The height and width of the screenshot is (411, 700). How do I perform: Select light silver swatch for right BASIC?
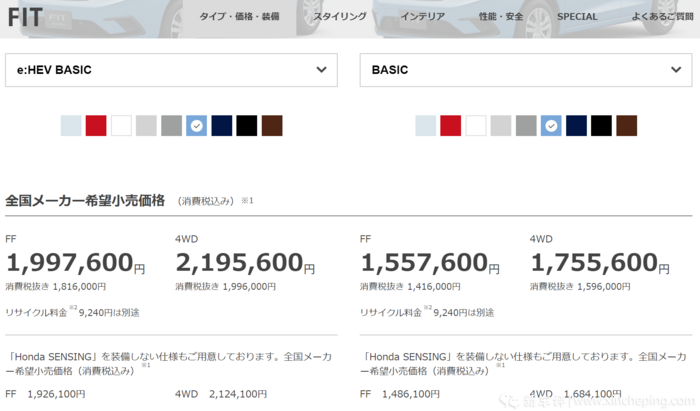point(501,125)
